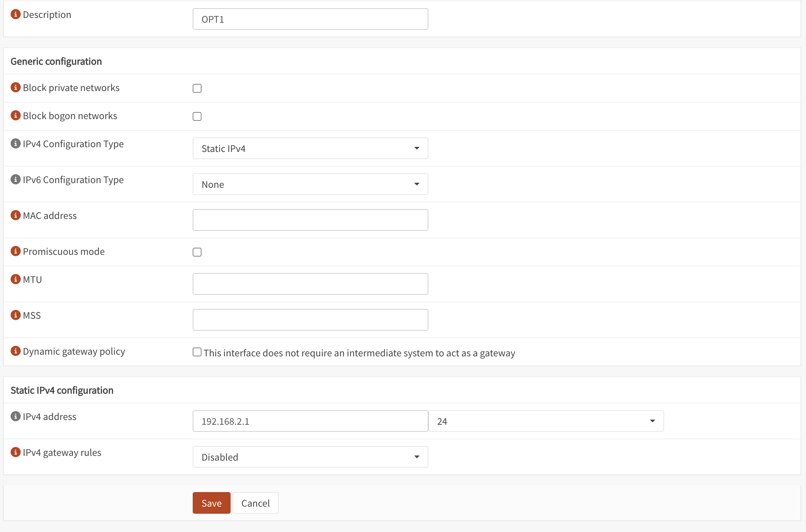806x532 pixels.
Task: Click the help icon next to MSS label
Action: [x=16, y=315]
